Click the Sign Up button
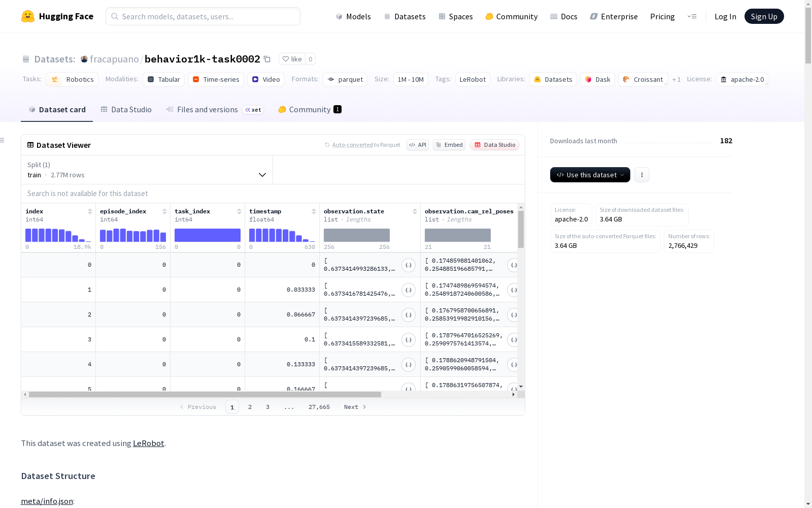The image size is (812, 508). (764, 16)
